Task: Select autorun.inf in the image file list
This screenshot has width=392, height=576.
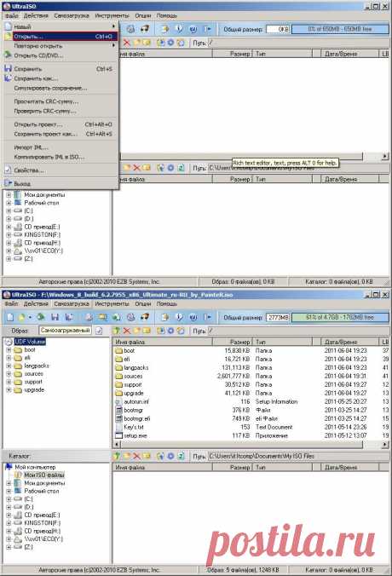Action: click(x=136, y=402)
